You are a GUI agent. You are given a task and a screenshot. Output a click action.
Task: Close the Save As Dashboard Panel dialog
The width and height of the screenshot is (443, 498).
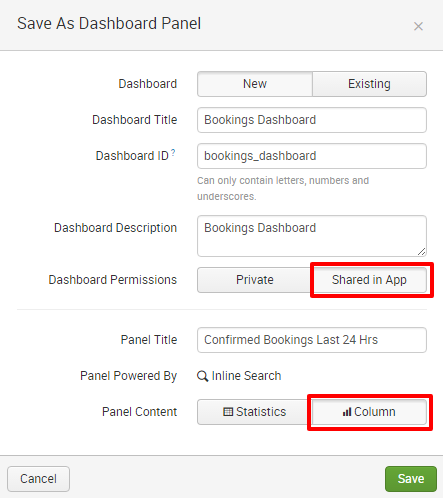pyautogui.click(x=418, y=26)
